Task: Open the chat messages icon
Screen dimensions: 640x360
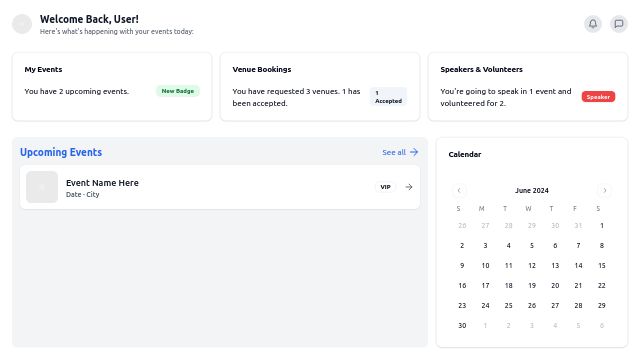Action: [619, 24]
